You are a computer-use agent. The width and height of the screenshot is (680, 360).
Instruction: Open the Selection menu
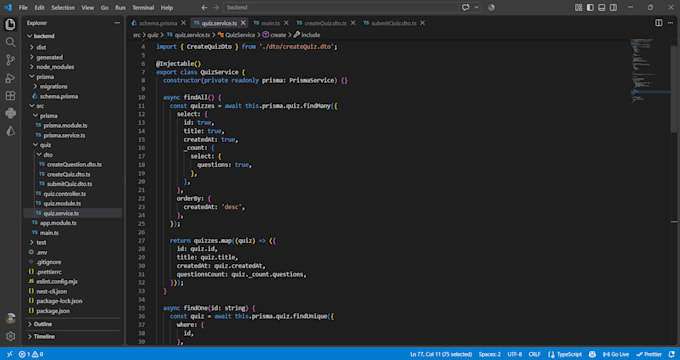point(63,7)
